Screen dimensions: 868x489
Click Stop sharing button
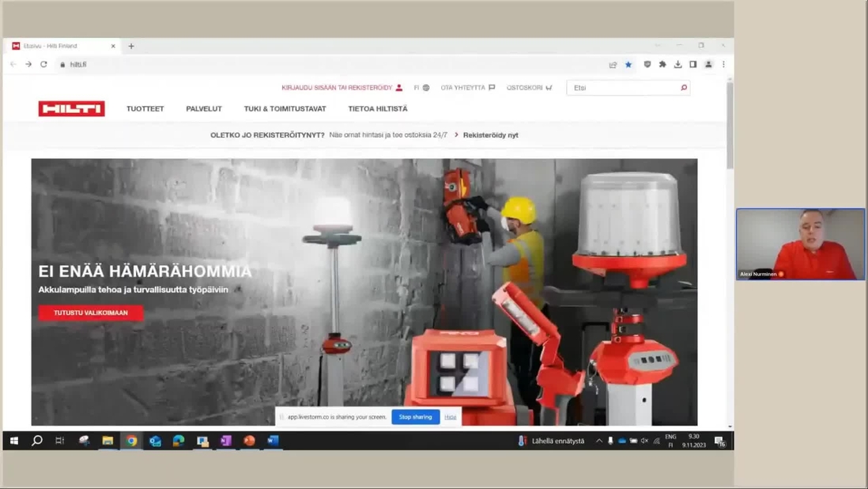415,417
